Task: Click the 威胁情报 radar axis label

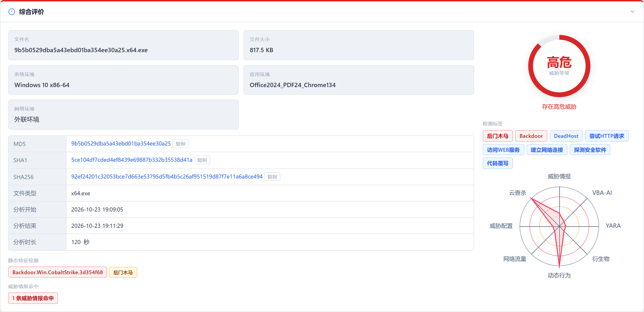Action: pyautogui.click(x=559, y=176)
